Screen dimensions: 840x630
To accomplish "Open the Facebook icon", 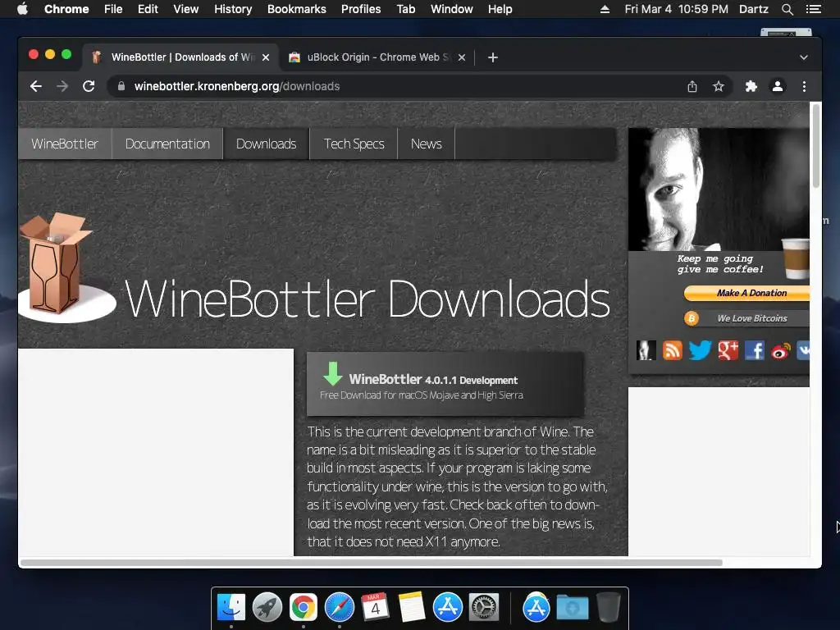I will (755, 350).
